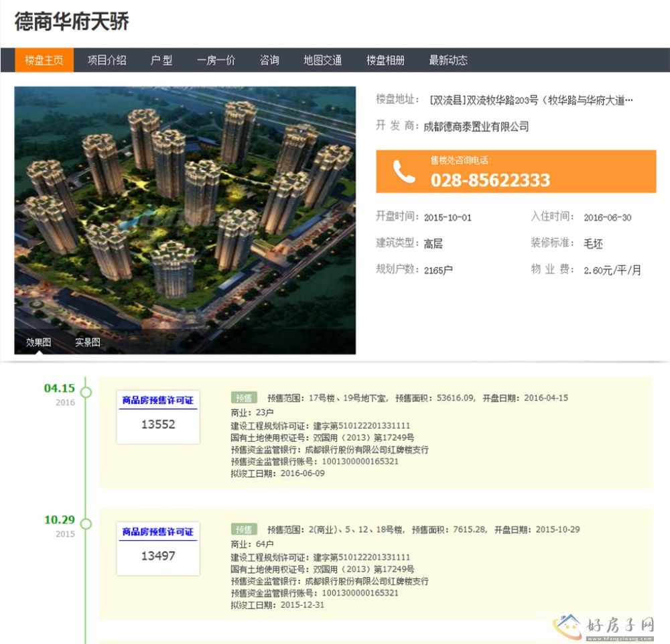This screenshot has height=644, width=670.
Task: Select the 04.15 timeline circle marker
Action: pos(86,392)
